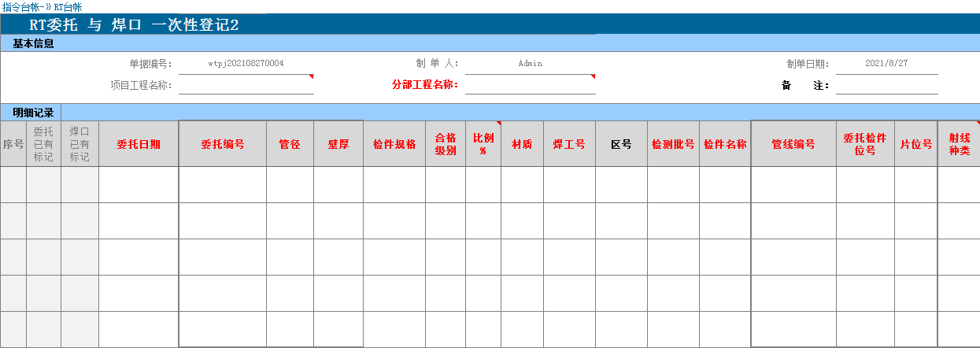
Task: Select first row cell under 委托日期
Action: (139, 184)
